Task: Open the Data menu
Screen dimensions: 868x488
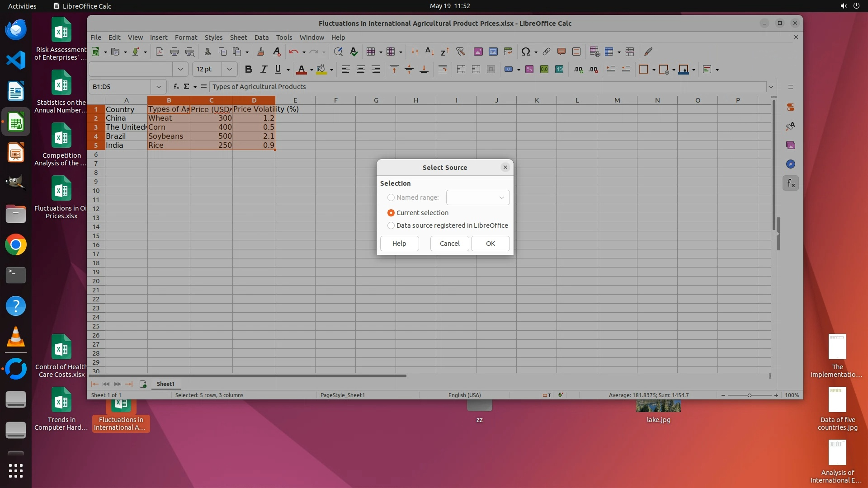Action: pos(261,37)
